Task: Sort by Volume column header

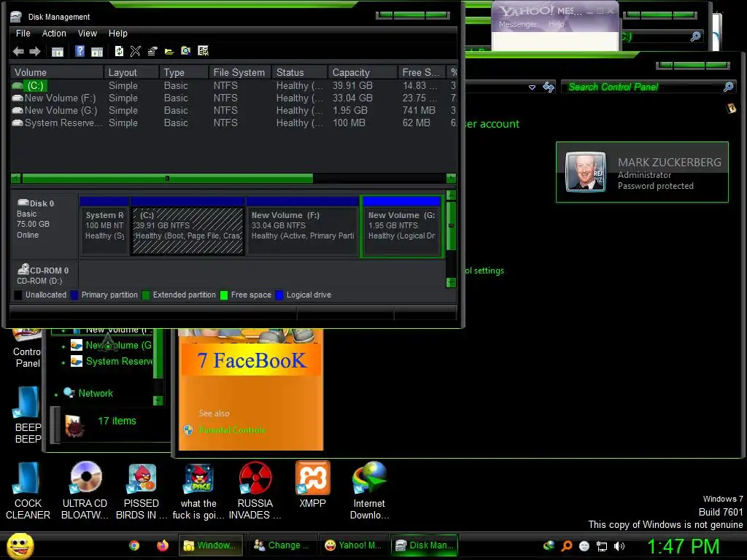Action: click(57, 72)
